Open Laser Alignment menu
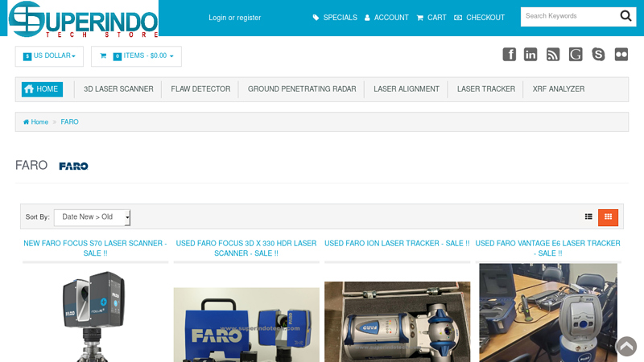The image size is (644, 362). (407, 89)
